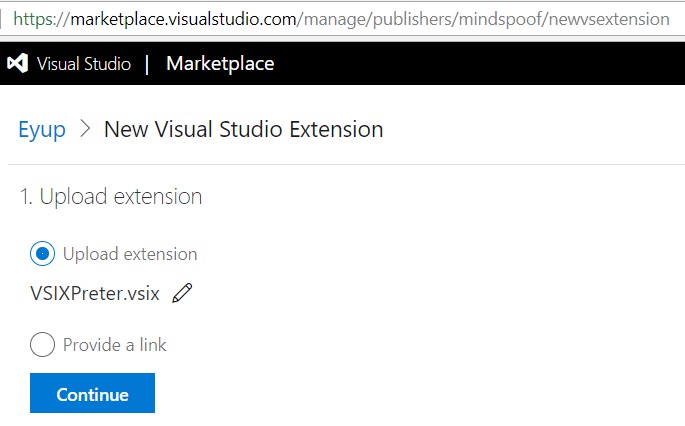Image resolution: width=685 pixels, height=426 pixels.
Task: Continue to the next upload step
Action: (92, 393)
